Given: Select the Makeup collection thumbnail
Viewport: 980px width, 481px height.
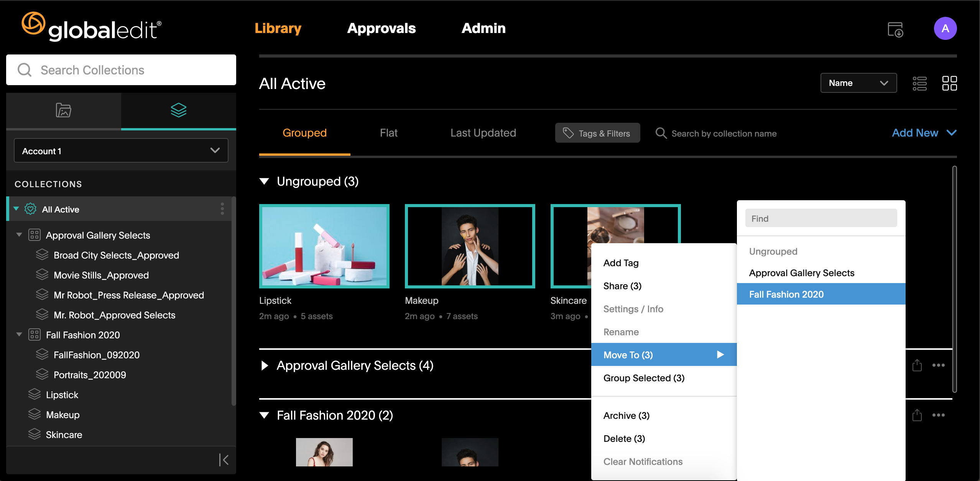Looking at the screenshot, I should [470, 246].
